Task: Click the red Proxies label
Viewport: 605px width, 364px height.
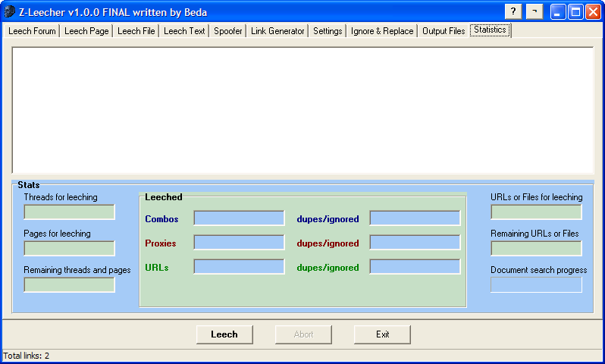Action: coord(161,243)
